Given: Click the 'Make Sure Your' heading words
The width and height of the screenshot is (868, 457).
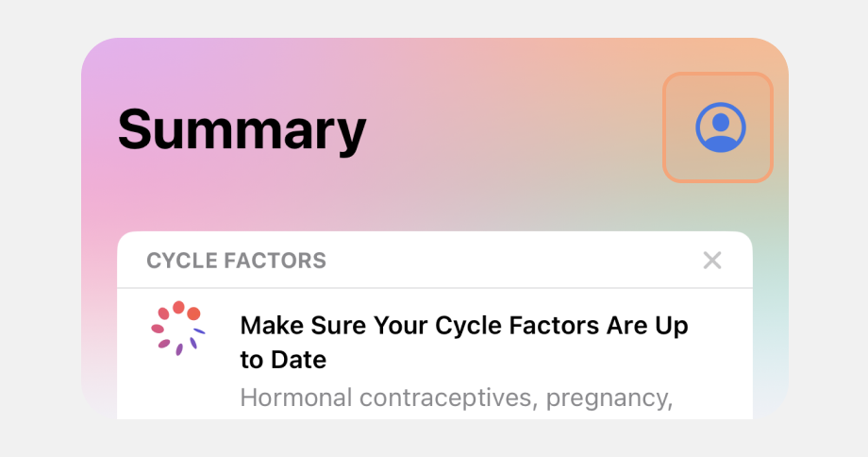Looking at the screenshot, I should (334, 326).
